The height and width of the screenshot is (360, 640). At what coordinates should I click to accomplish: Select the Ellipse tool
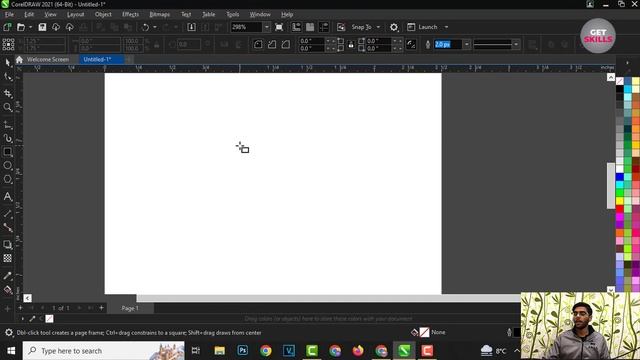point(8,166)
